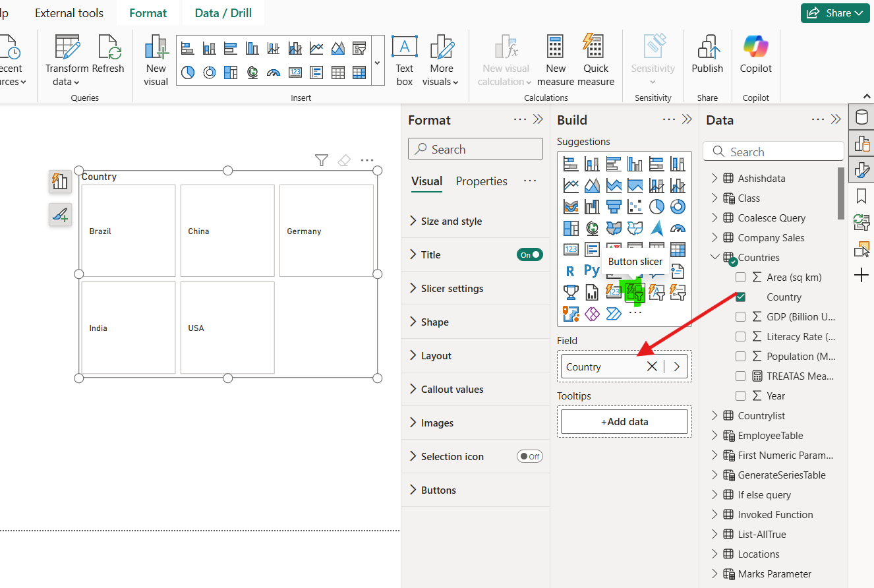This screenshot has height=588, width=874.
Task: Open the Properties tab in Format pane
Action: click(481, 181)
